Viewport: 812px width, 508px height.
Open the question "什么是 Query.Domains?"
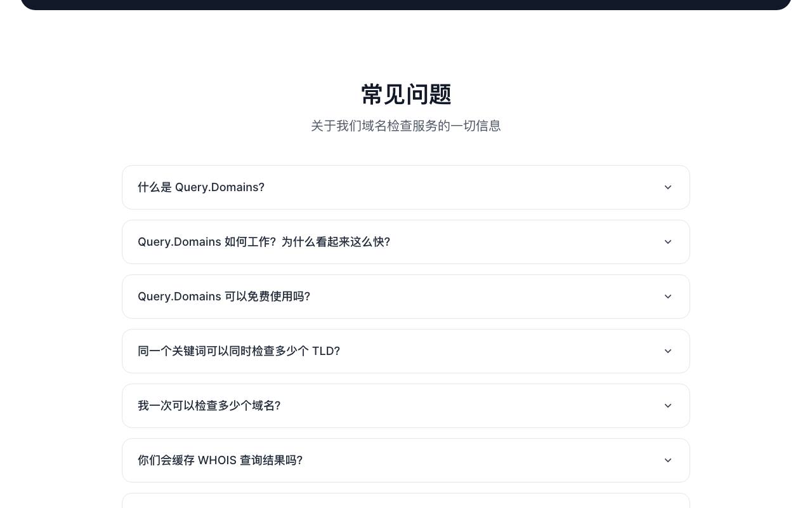(406, 187)
